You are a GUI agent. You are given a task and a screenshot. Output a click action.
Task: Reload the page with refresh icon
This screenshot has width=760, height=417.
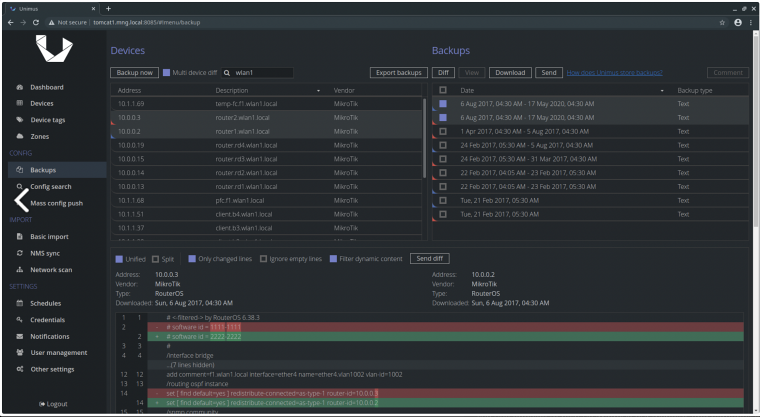click(36, 22)
